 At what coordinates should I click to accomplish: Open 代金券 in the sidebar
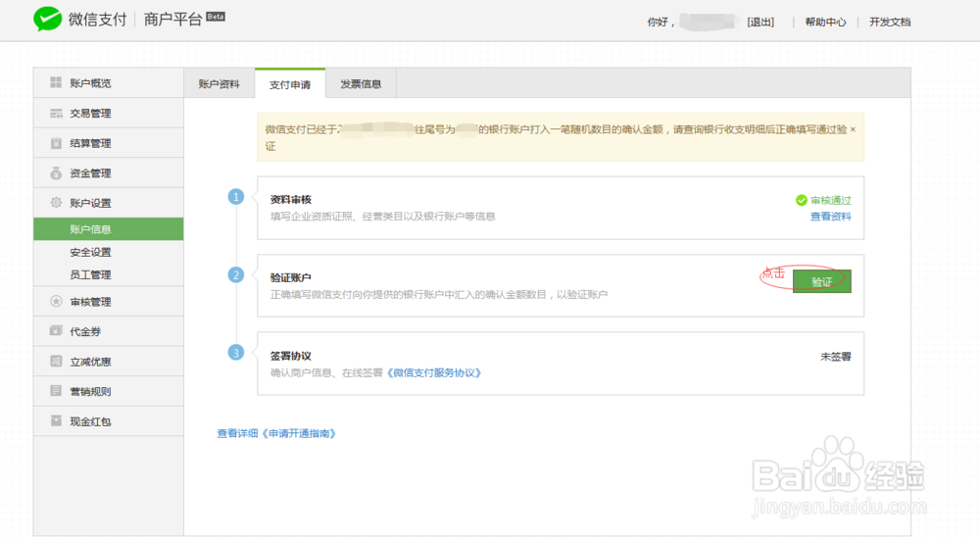(x=108, y=331)
